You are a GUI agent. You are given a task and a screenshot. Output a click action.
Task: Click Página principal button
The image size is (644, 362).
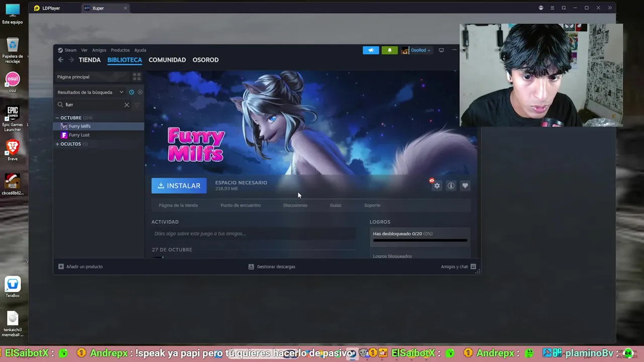tap(92, 77)
